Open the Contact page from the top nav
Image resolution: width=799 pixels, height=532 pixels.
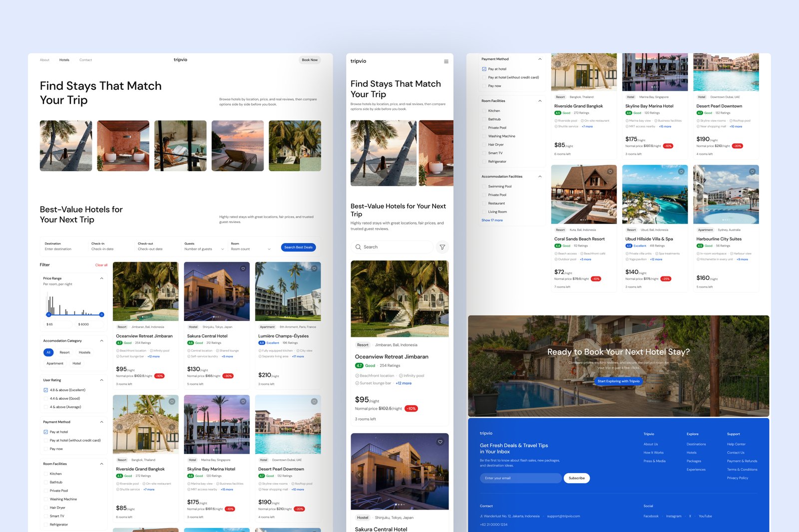(x=85, y=59)
